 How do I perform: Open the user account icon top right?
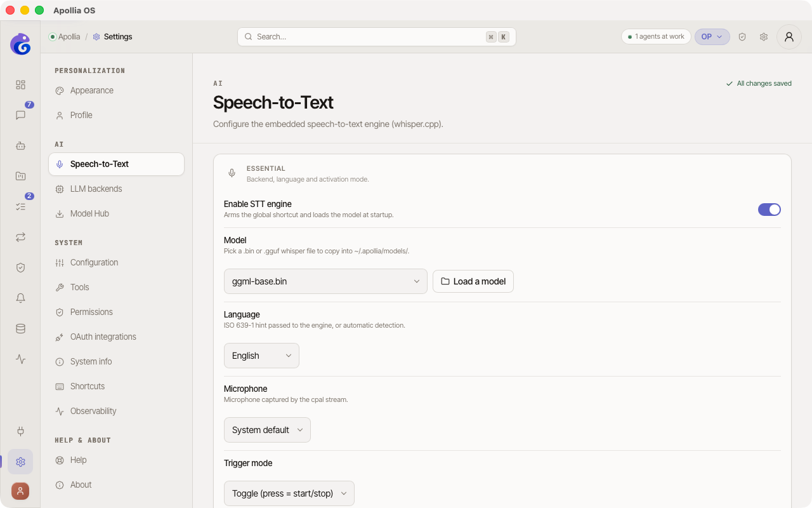[x=789, y=37]
